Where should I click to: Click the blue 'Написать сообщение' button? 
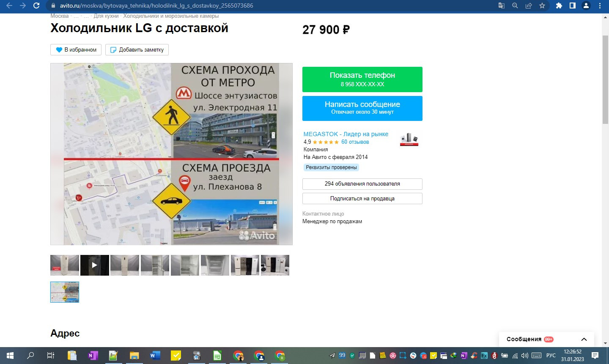pos(362,108)
